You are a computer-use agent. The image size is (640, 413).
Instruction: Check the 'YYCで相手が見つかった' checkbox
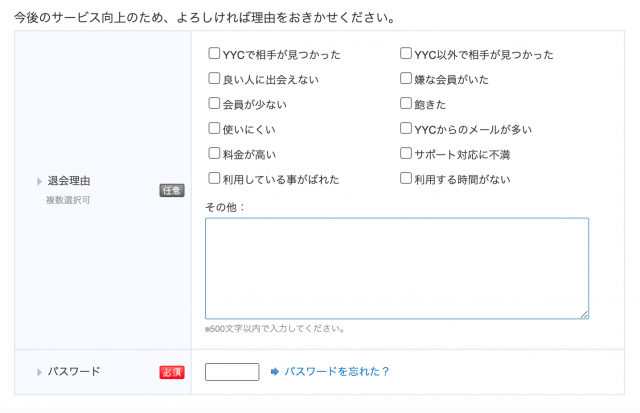point(214,54)
